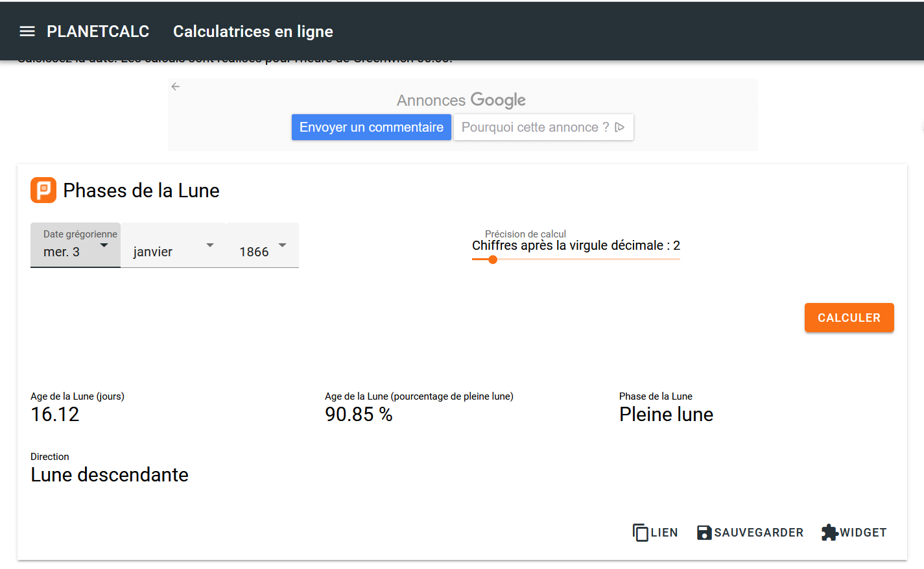The image size is (924, 569).
Task: Open the hamburger navigation menu
Action: point(27,31)
